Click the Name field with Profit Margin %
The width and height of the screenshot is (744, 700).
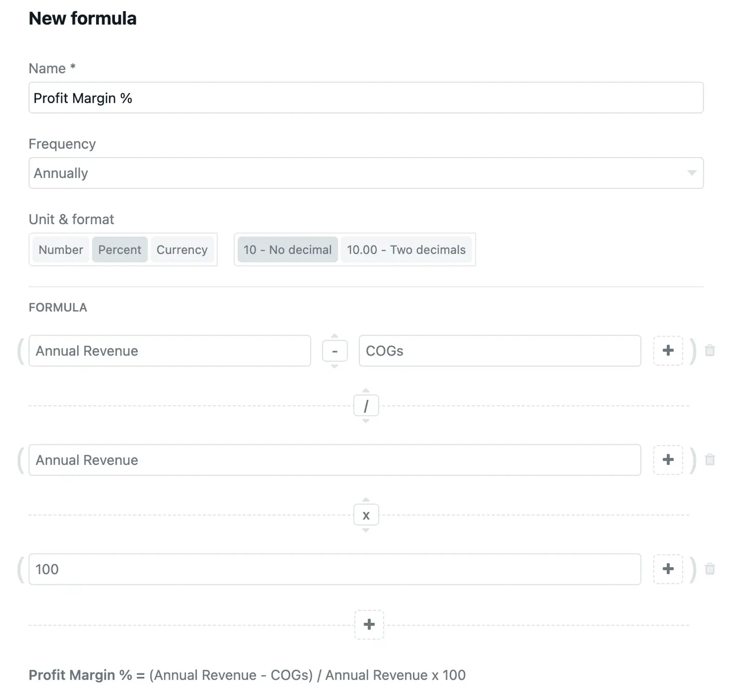(365, 98)
